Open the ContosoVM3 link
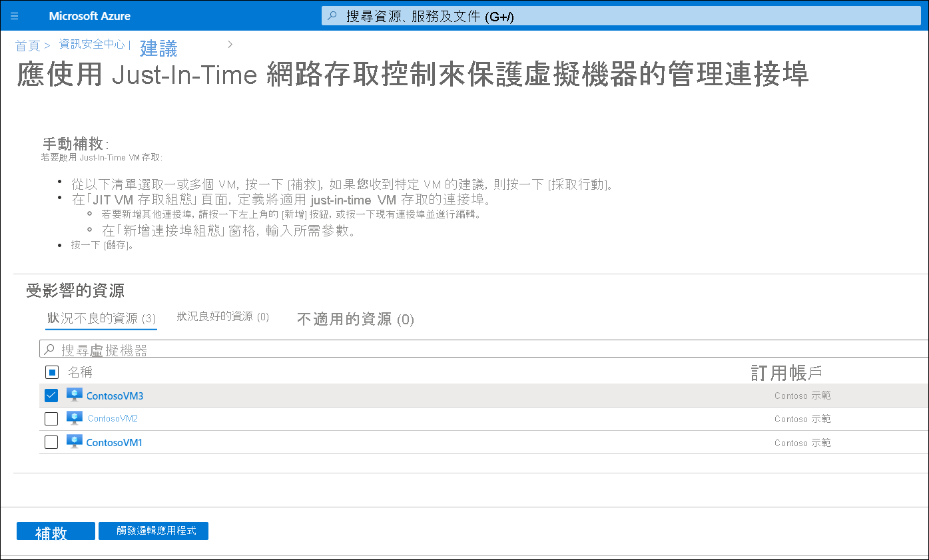929x560 pixels. click(x=115, y=396)
